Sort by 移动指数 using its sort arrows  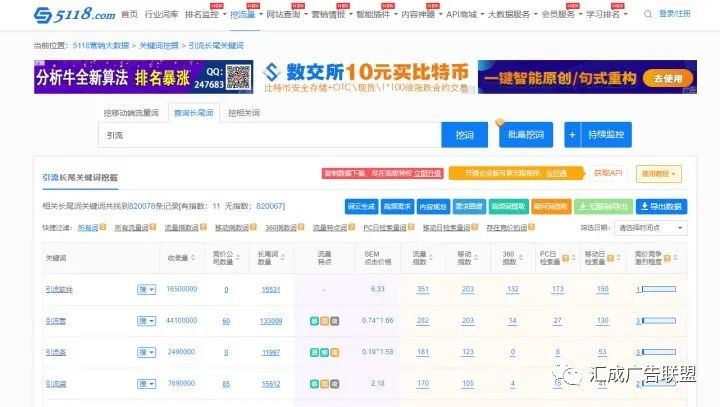pos(477,258)
